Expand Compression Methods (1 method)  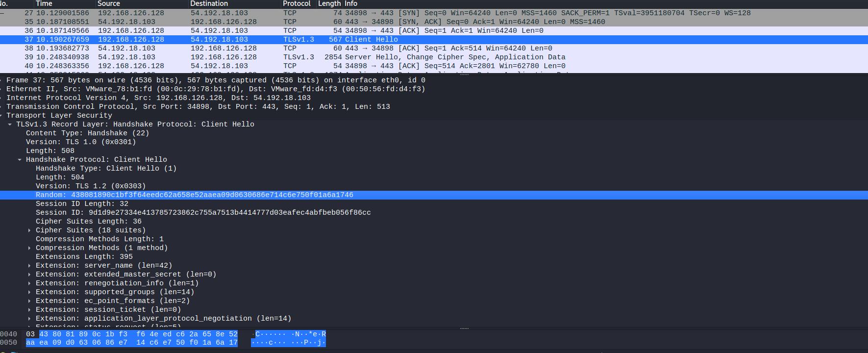[29, 248]
